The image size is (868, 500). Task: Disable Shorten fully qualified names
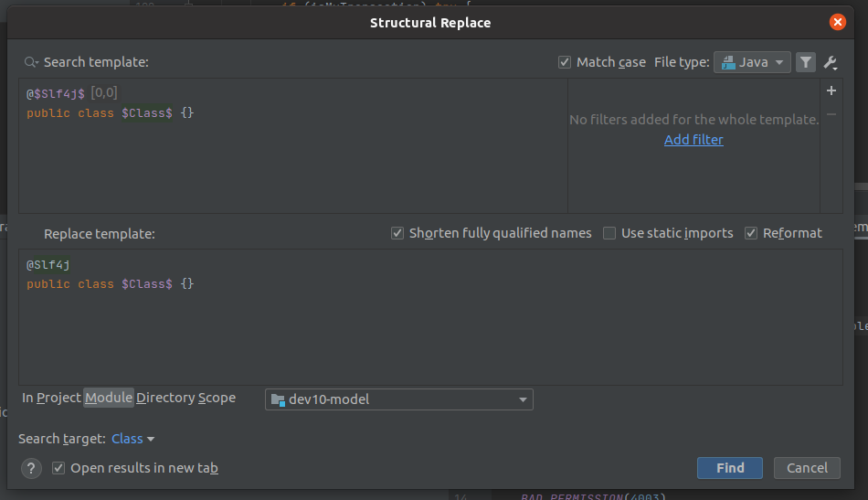[x=397, y=233]
